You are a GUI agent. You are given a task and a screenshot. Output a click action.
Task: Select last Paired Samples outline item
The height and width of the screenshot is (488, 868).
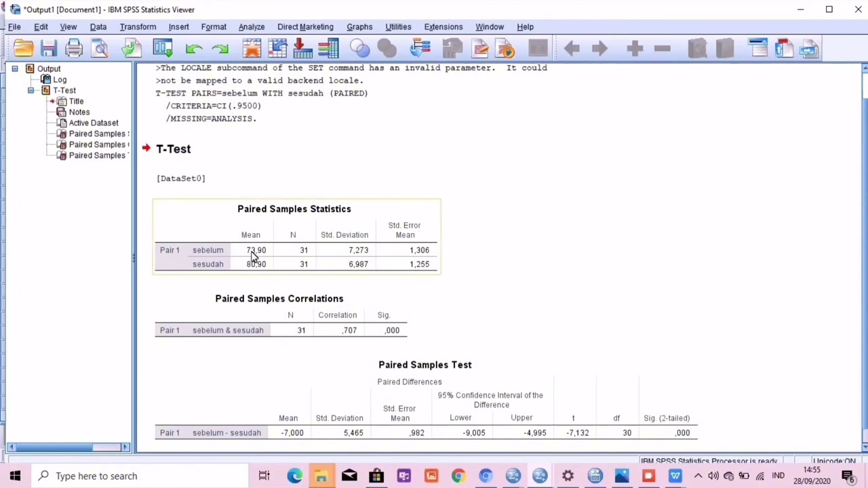point(97,155)
